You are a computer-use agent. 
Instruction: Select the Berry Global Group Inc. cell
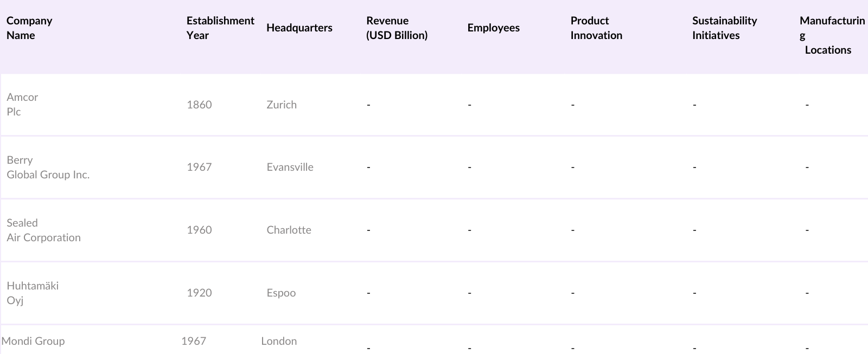click(x=48, y=167)
